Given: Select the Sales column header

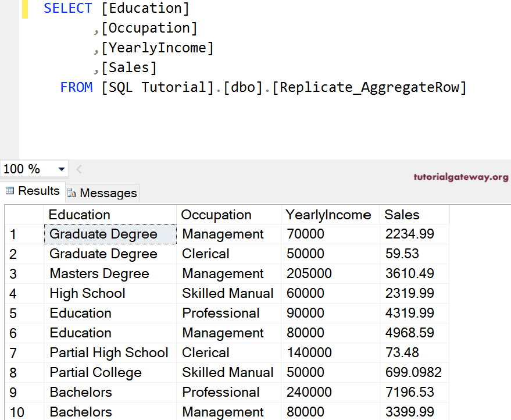Looking at the screenshot, I should (402, 215).
